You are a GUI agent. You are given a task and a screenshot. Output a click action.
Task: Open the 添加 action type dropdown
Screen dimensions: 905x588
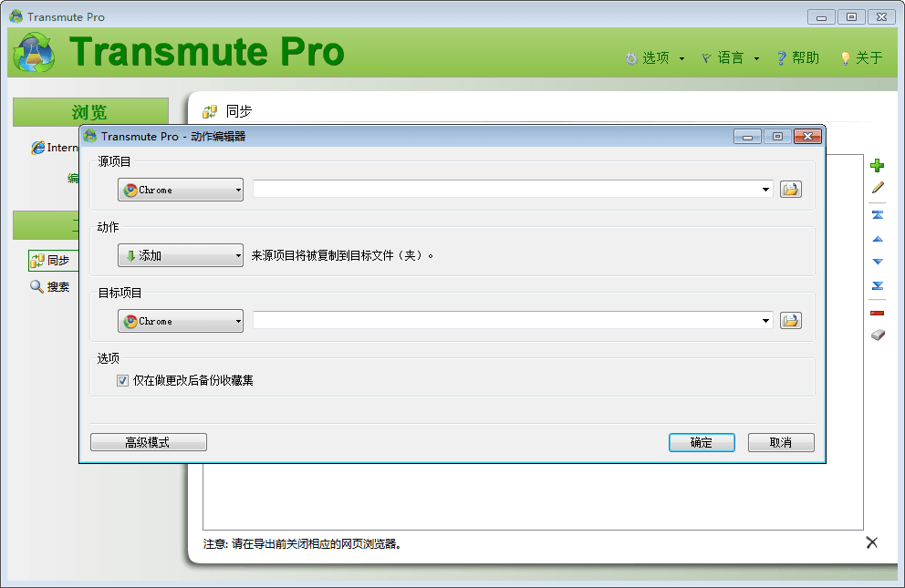click(x=181, y=256)
